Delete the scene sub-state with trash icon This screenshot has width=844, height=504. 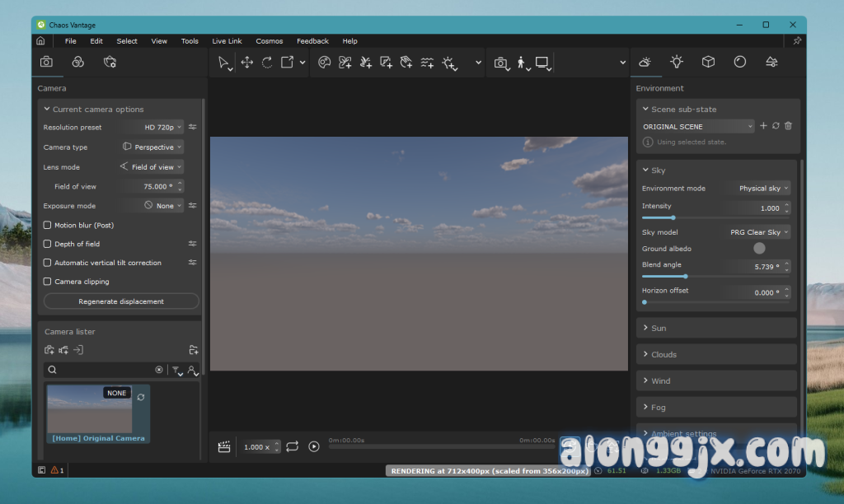788,126
